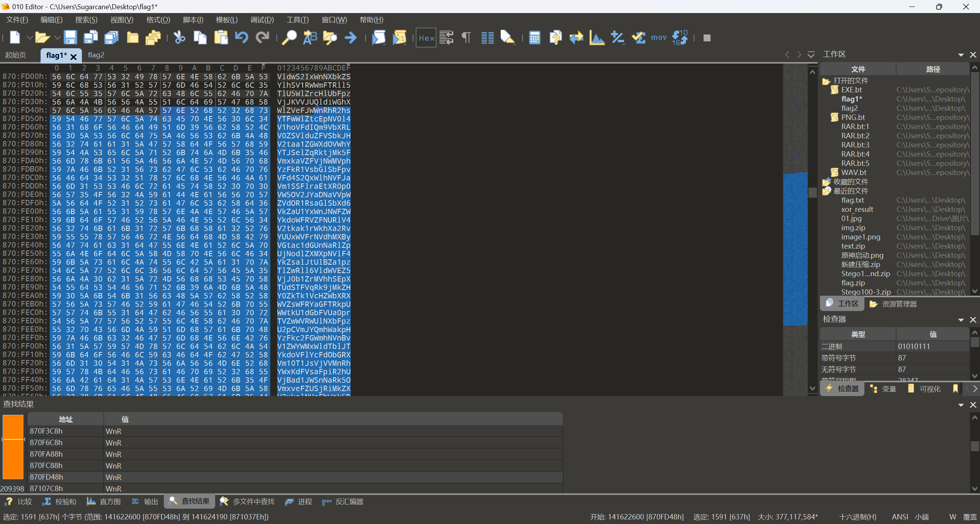This screenshot has height=524, width=980.
Task: Select the 870FC88h search result row
Action: pyautogui.click(x=46, y=465)
